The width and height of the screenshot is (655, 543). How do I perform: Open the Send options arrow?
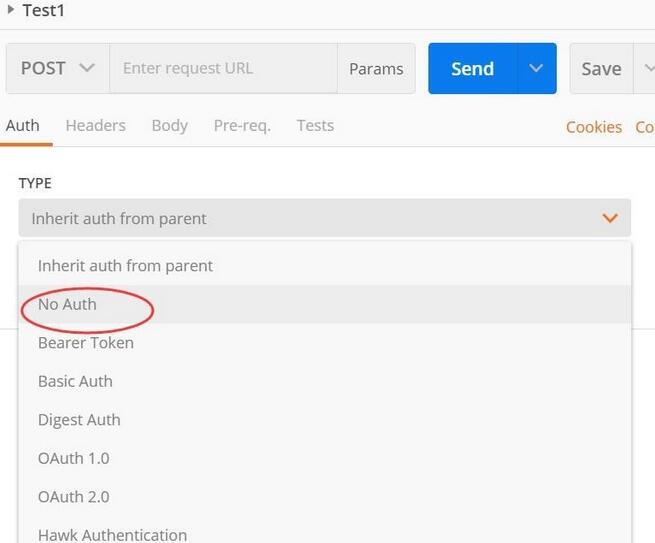pos(537,69)
